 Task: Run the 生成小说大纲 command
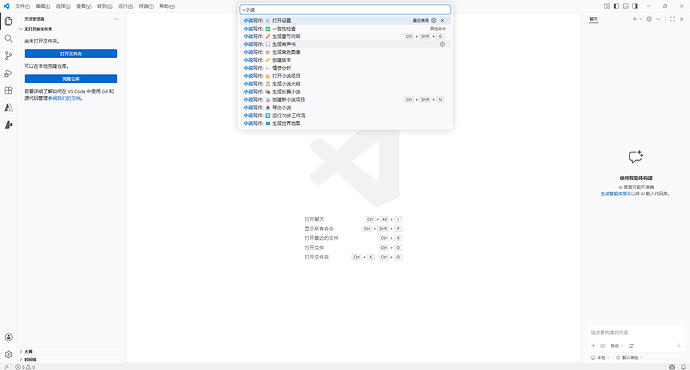coord(345,84)
